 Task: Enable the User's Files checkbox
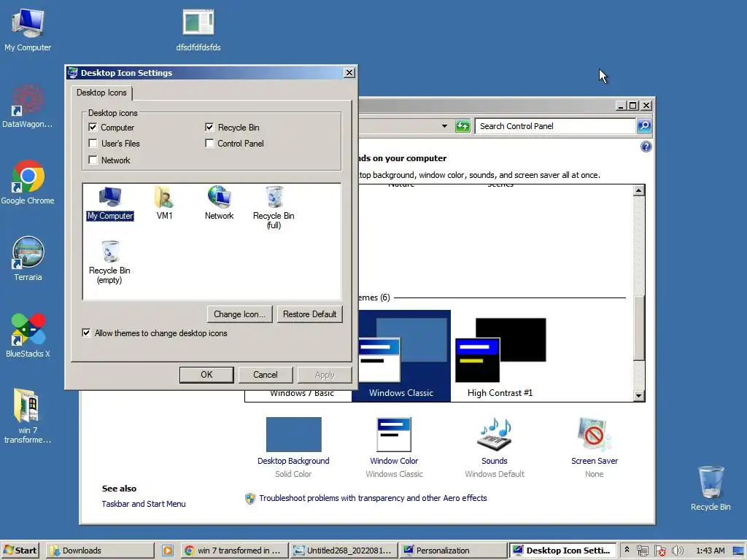[93, 144]
